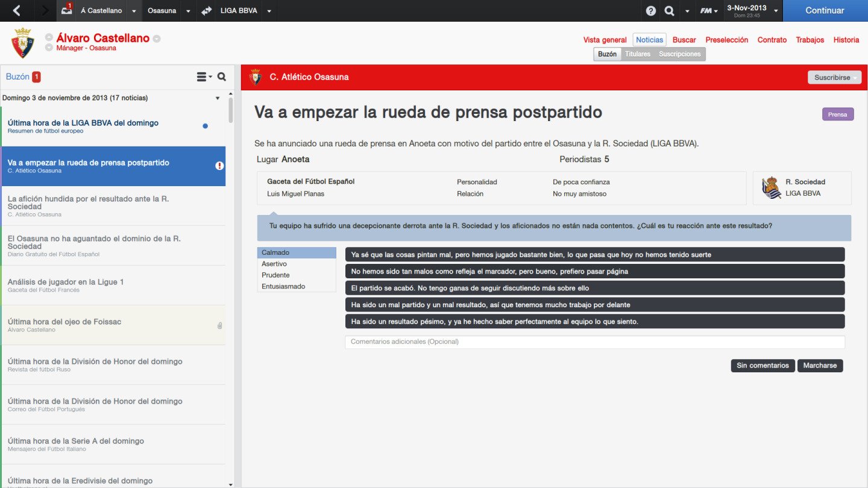868x488 pixels.
Task: Open the list view options icon in Buzón
Action: coord(204,77)
